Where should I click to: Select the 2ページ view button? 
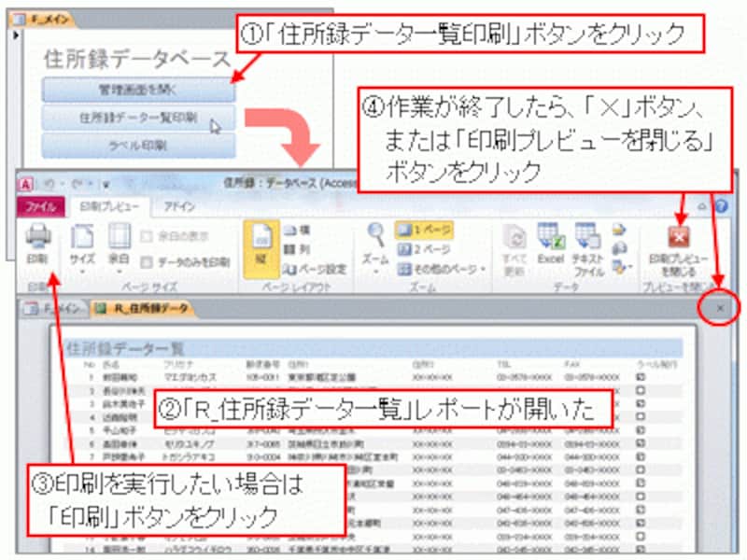(x=424, y=249)
